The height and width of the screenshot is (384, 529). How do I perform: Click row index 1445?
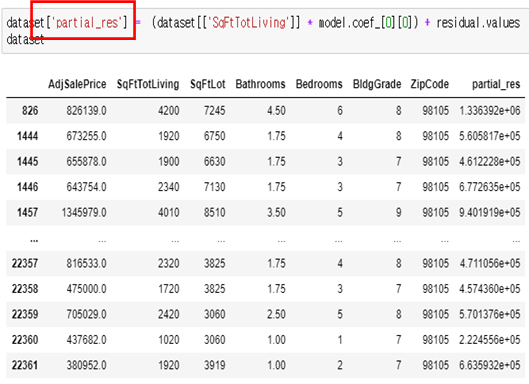coord(27,162)
